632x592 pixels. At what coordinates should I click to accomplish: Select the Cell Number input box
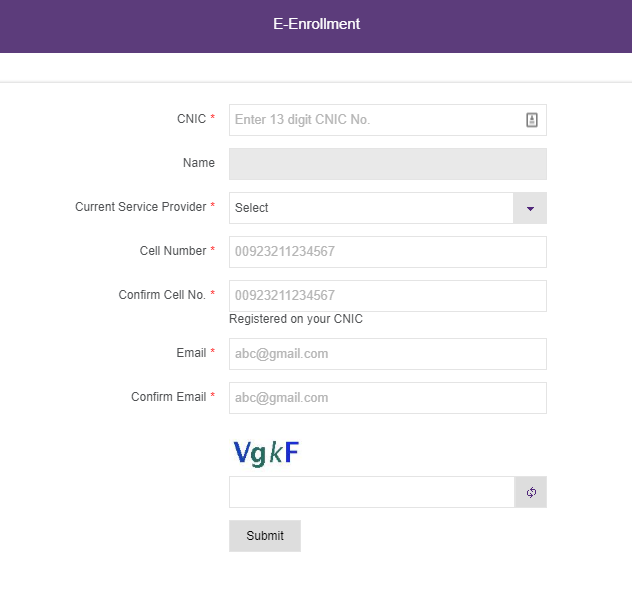coord(387,252)
